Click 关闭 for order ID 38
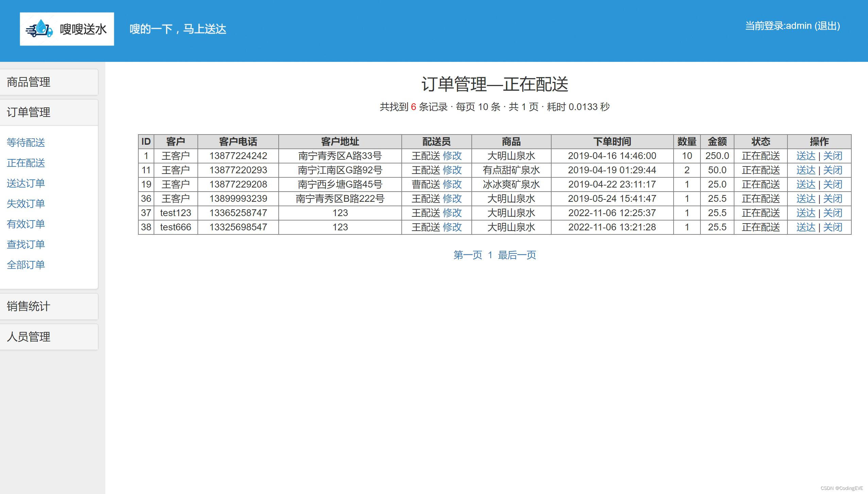Screen dimensions: 868x494 (833, 227)
